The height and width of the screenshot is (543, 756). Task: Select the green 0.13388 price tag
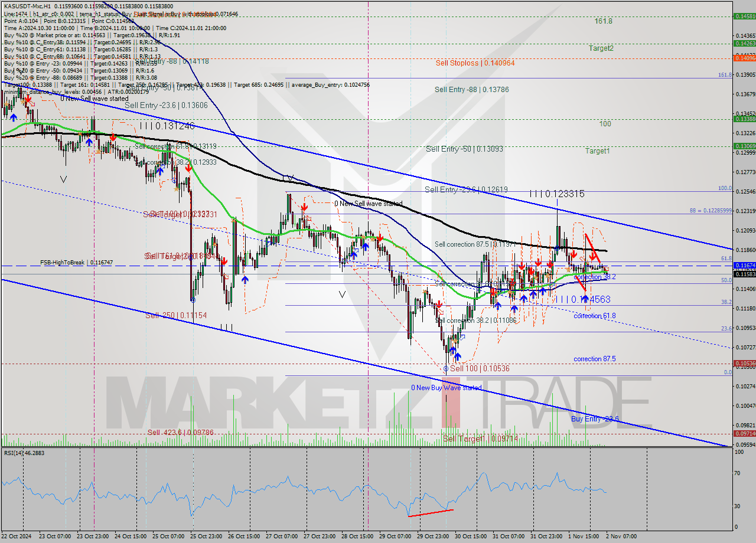pos(744,119)
